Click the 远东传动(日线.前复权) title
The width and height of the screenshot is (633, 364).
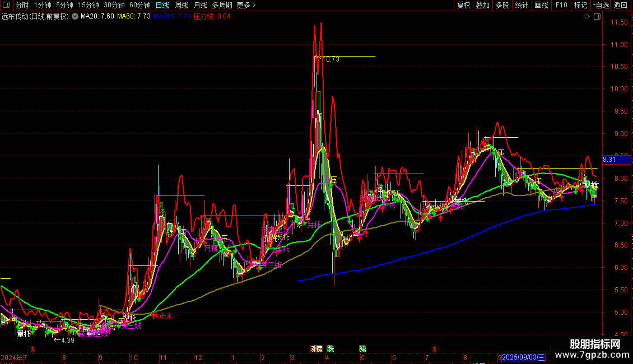click(x=35, y=17)
